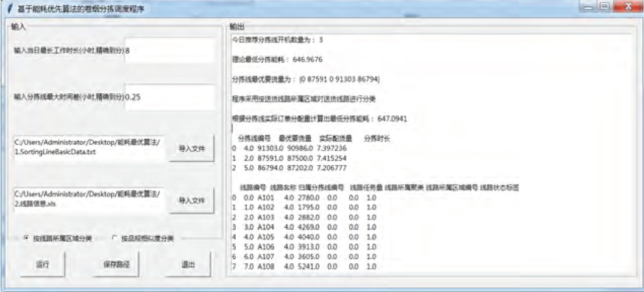Click route row A103 with 2882.0
Viewport: 644px width, 292px height.
(x=304, y=217)
